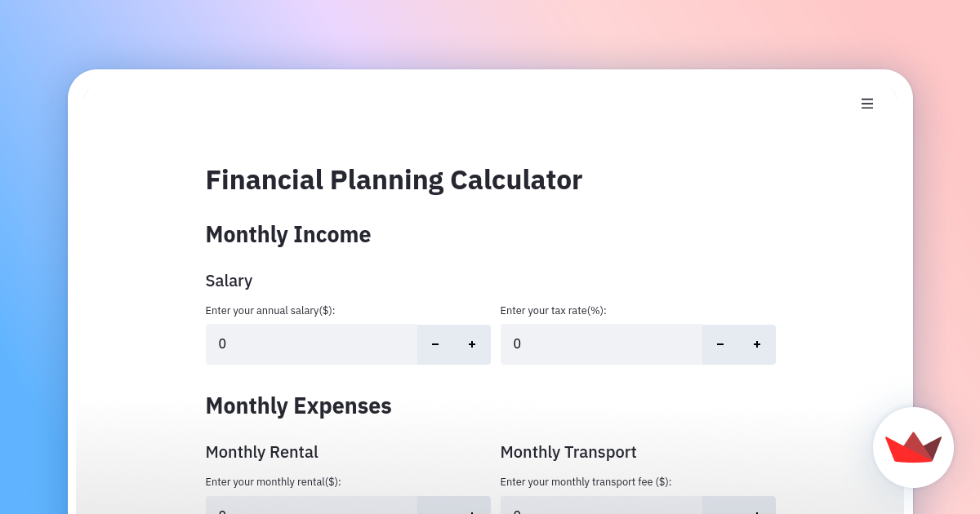
Task: Click the crown logo badge
Action: pos(913,447)
